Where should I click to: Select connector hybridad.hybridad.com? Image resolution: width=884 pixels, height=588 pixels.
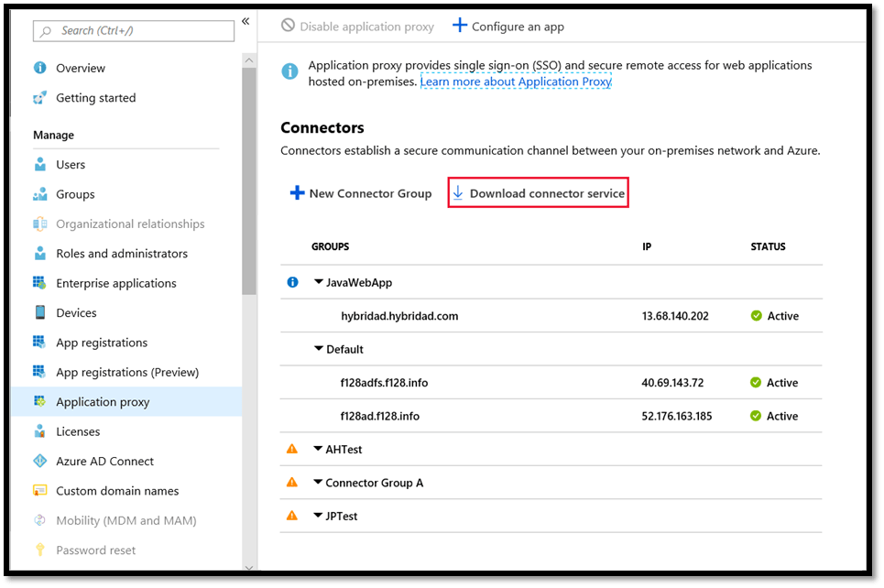click(399, 316)
